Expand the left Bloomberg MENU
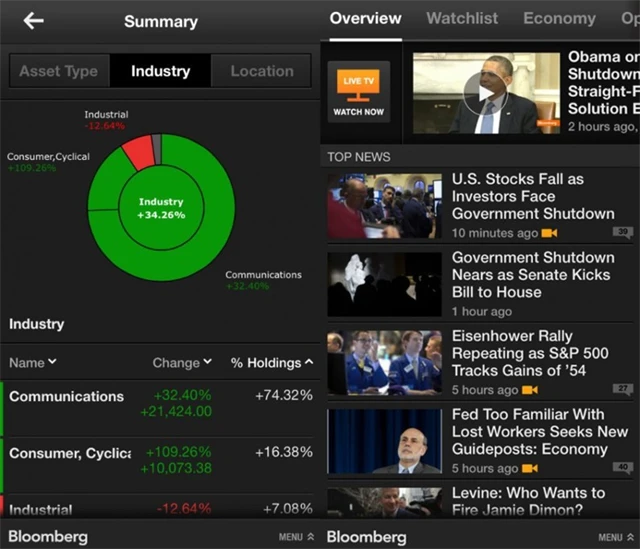Screen dimensions: 640x549 coord(296,537)
